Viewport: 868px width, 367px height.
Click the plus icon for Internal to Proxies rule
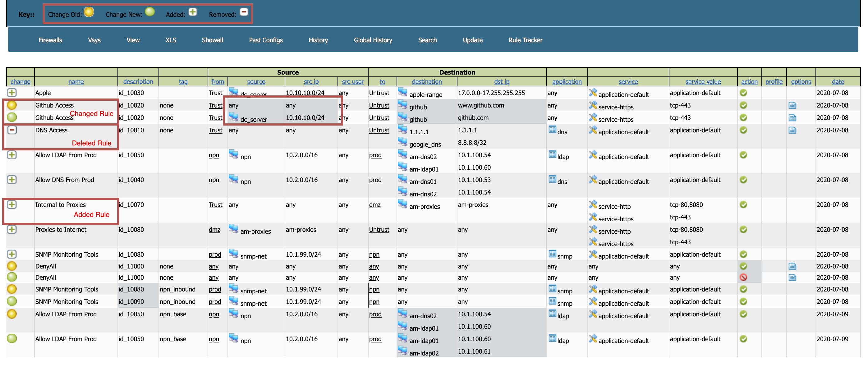[12, 204]
